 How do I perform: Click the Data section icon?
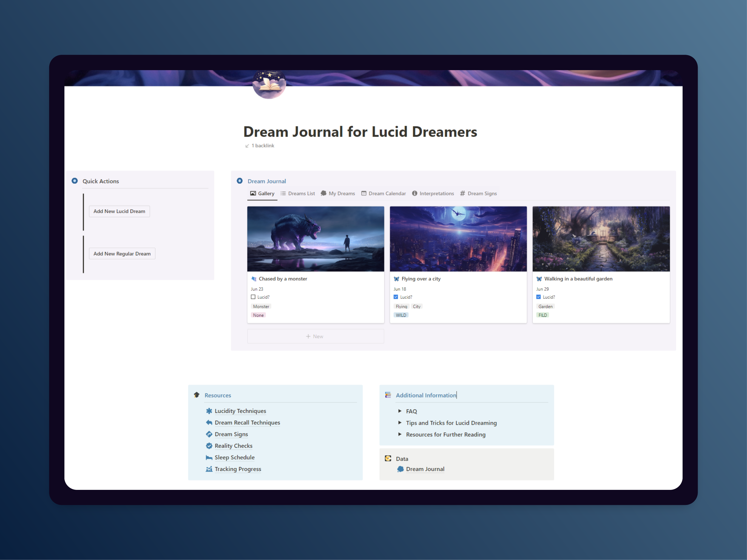coord(388,458)
